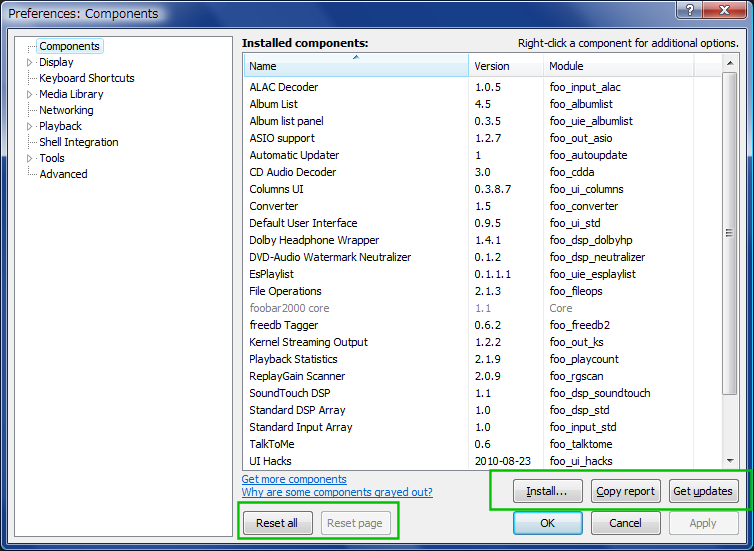The height and width of the screenshot is (551, 754).
Task: Select the Columns UI component
Action: [483, 189]
